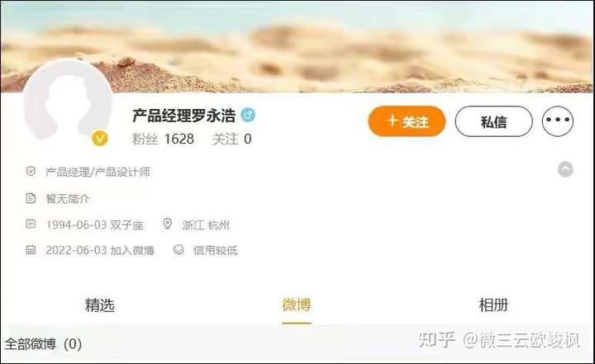Click the orange 关注 follow button
This screenshot has height=364, width=595.
(407, 121)
